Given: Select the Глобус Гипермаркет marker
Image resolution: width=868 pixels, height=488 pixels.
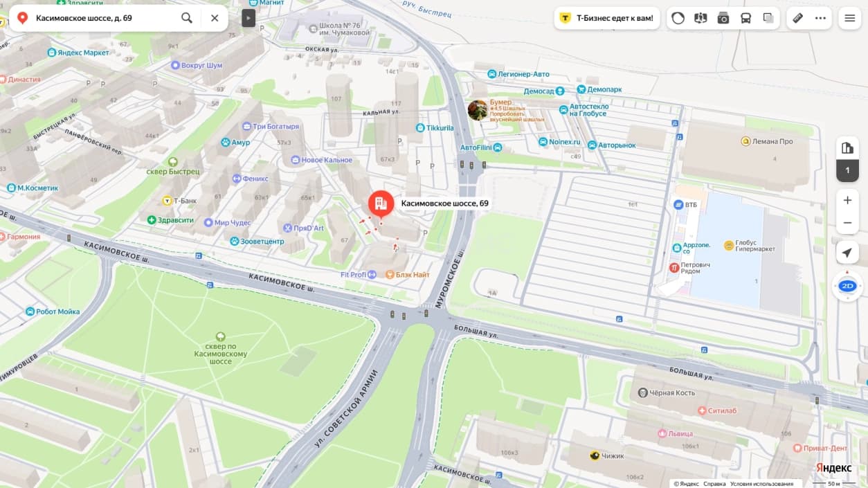Looking at the screenshot, I should point(728,246).
